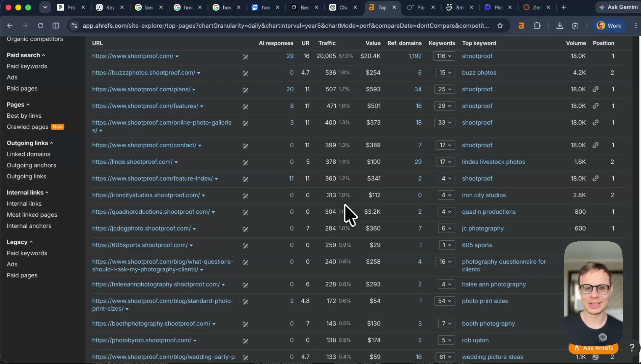Open the 15 keywords dropdown for buzzphotos

click(445, 72)
